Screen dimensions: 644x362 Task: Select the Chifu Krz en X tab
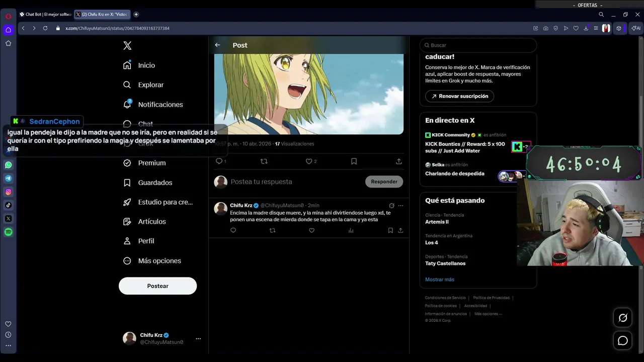[102, 15]
